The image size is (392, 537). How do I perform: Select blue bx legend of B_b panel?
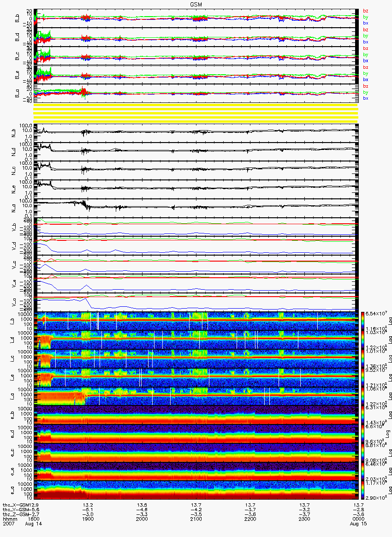coord(366,23)
